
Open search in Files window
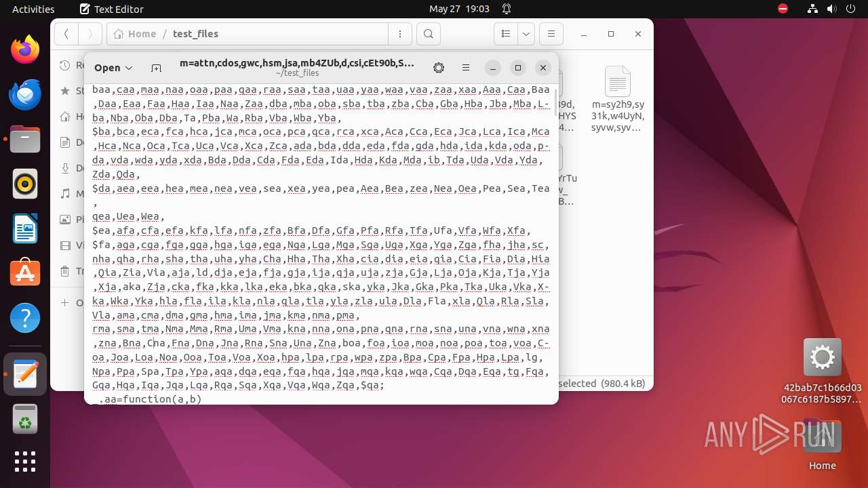point(428,34)
